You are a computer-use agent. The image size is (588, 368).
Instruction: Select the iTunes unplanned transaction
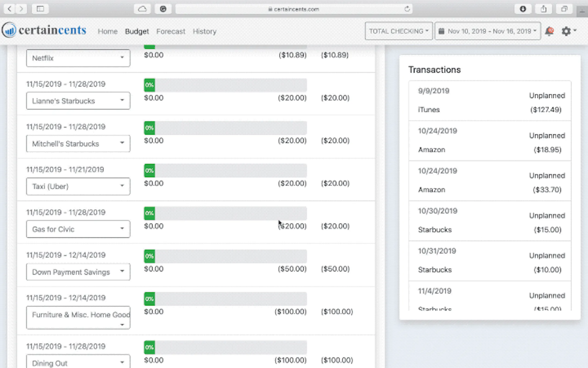[490, 101]
